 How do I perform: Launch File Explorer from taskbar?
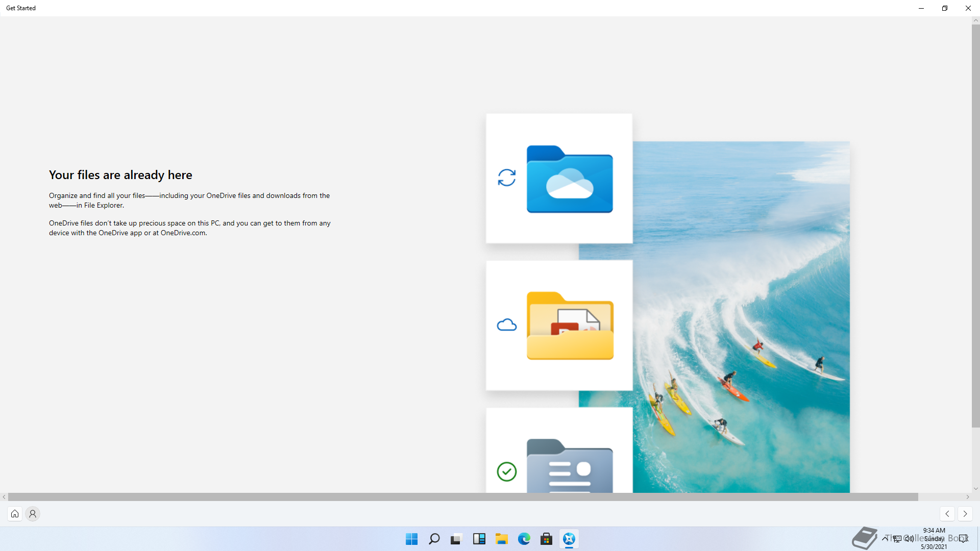(502, 539)
